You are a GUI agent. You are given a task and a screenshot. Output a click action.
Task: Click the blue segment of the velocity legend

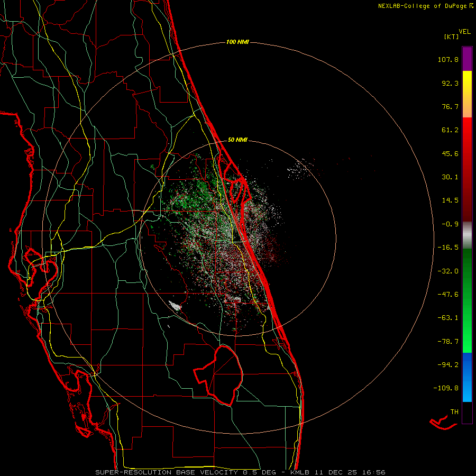coord(467,377)
